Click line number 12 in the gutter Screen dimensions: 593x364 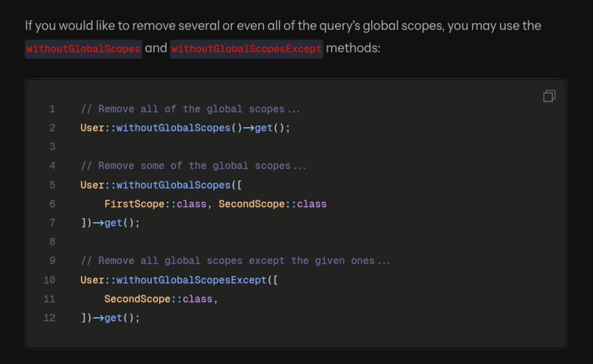[x=49, y=318]
